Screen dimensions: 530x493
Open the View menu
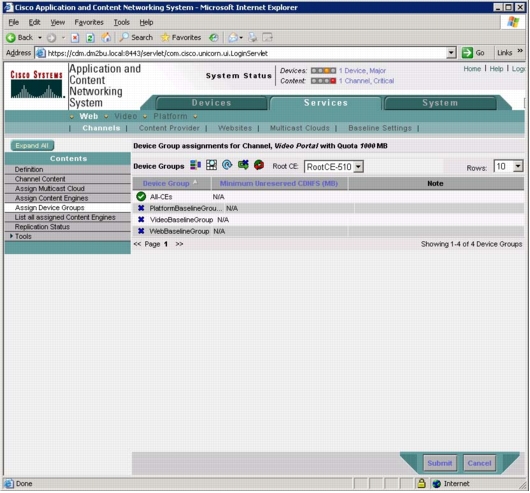(57, 22)
